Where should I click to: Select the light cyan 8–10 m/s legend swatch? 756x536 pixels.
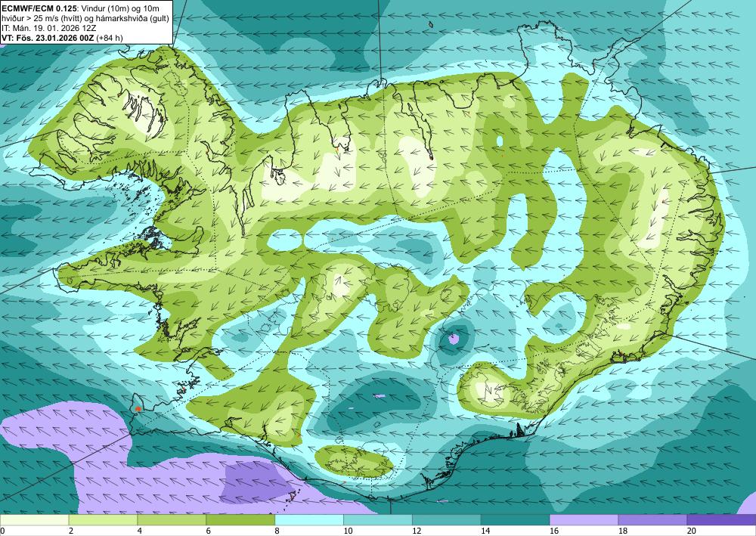point(309,520)
